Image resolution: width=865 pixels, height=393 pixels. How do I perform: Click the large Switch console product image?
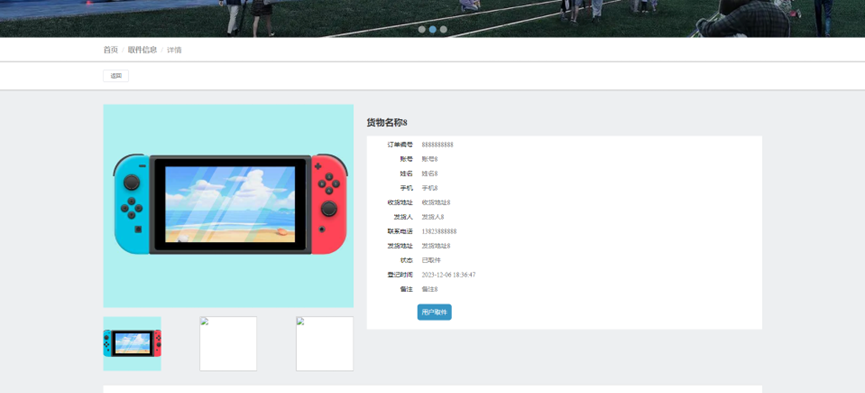point(228,206)
